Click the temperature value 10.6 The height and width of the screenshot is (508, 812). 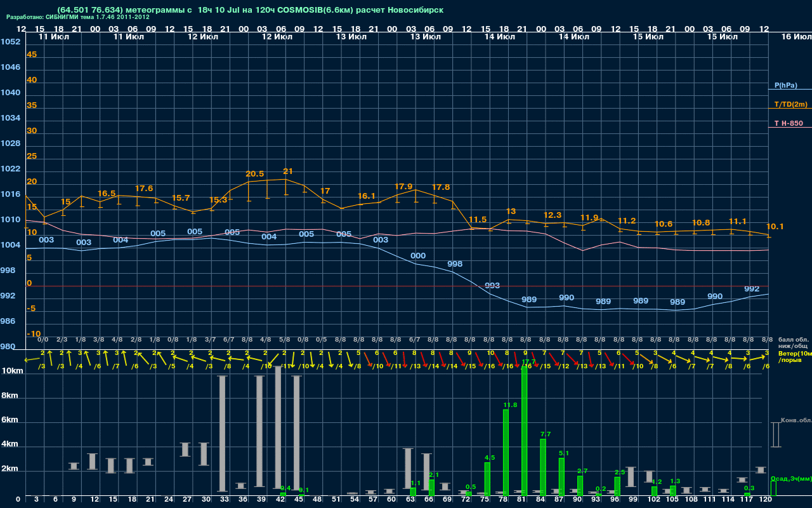pyautogui.click(x=664, y=224)
